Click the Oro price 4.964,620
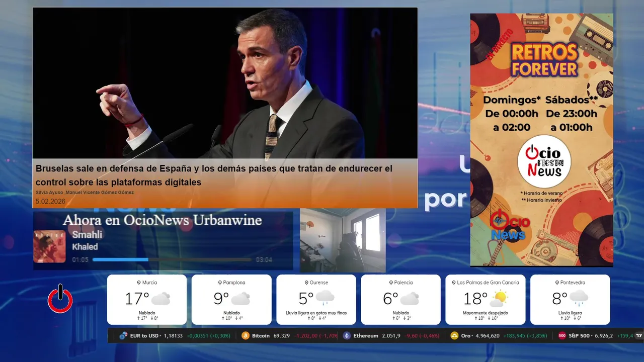The width and height of the screenshot is (644, 362). (x=487, y=336)
